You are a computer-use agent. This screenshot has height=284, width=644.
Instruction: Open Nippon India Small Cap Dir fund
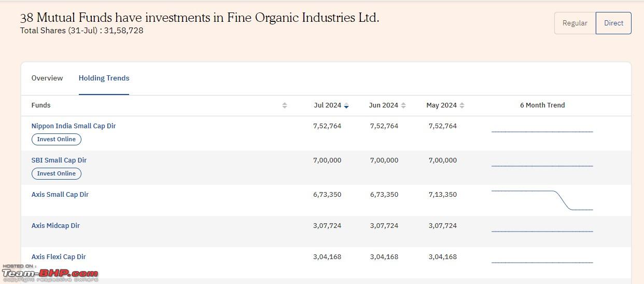pyautogui.click(x=74, y=126)
